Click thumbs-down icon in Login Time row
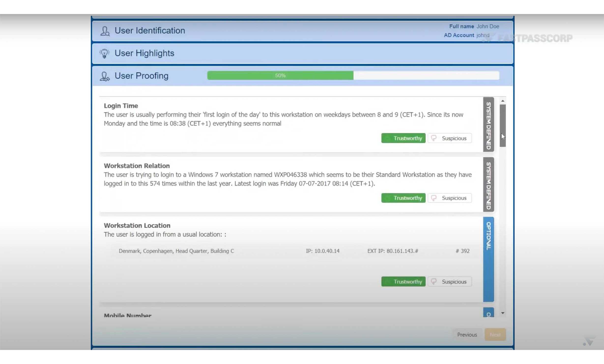604x364 pixels. pos(434,138)
